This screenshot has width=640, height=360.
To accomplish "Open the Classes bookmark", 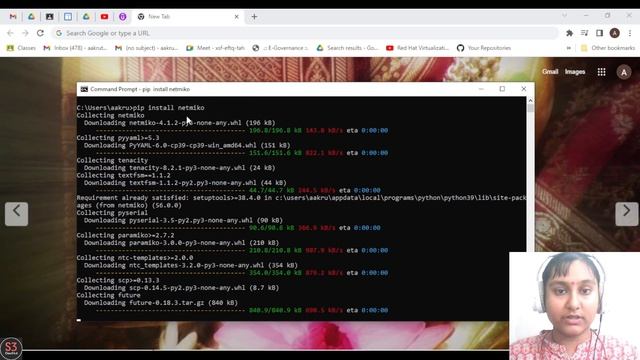I will tap(22, 48).
